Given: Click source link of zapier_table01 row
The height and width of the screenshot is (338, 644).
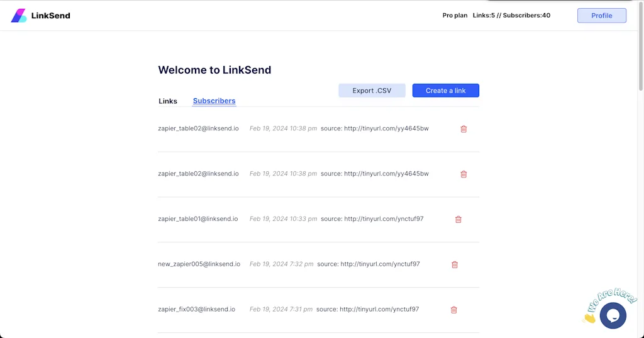Looking at the screenshot, I should (x=384, y=219).
